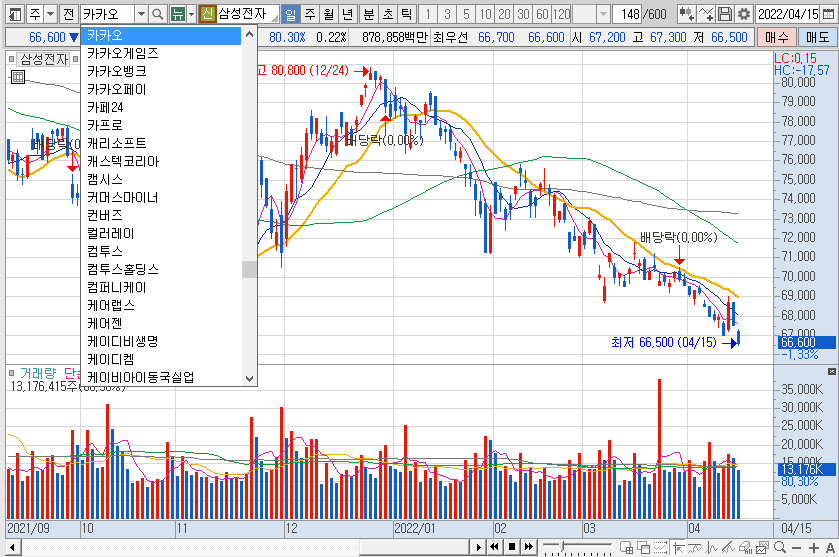Open the 주 market type dropdown arrow
839x557 pixels.
click(50, 14)
